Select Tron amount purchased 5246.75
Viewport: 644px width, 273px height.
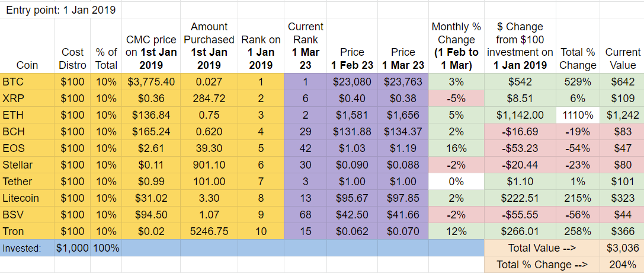pyautogui.click(x=209, y=231)
